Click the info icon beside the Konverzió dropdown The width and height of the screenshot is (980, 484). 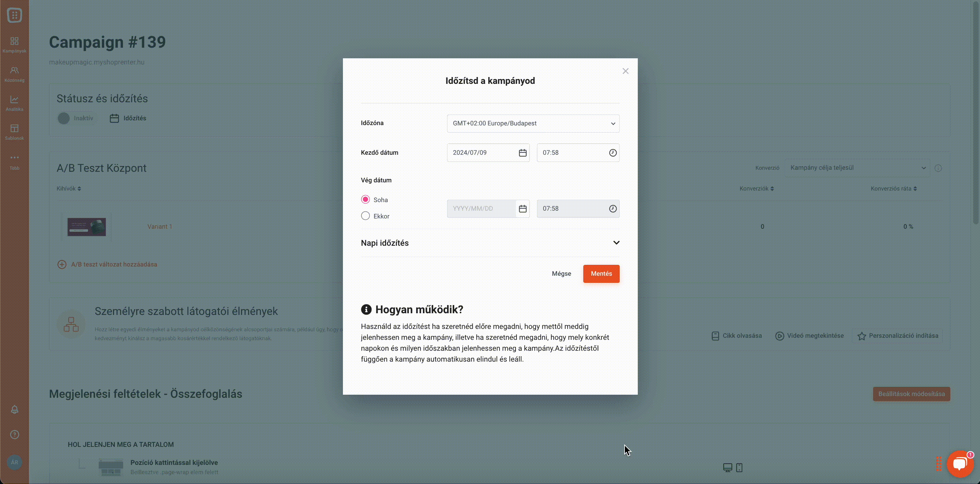[x=938, y=168]
